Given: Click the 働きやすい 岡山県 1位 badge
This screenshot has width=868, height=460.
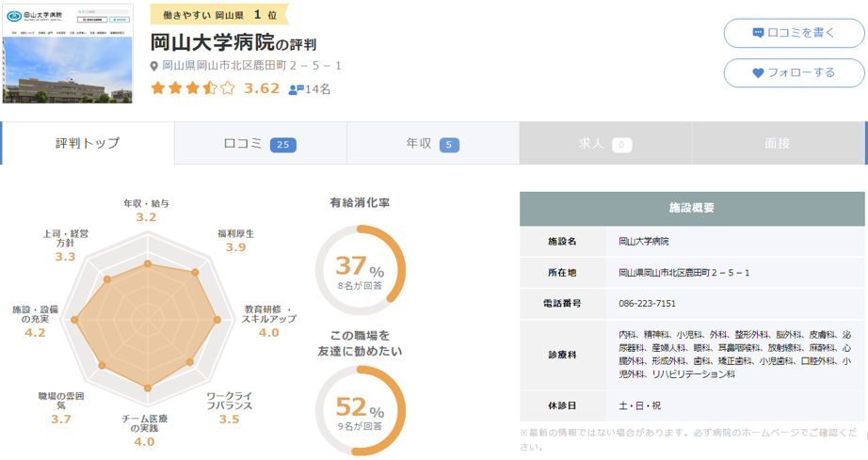Looking at the screenshot, I should click(x=219, y=15).
